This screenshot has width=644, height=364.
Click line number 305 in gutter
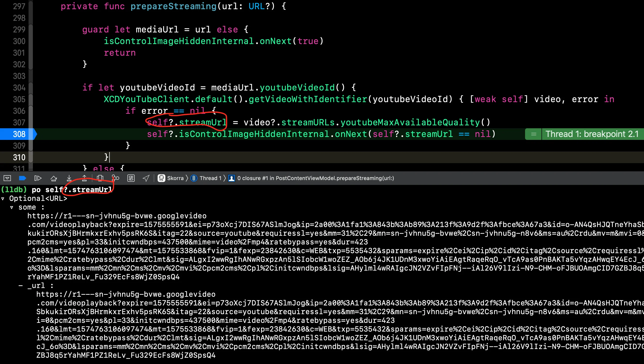tap(19, 99)
